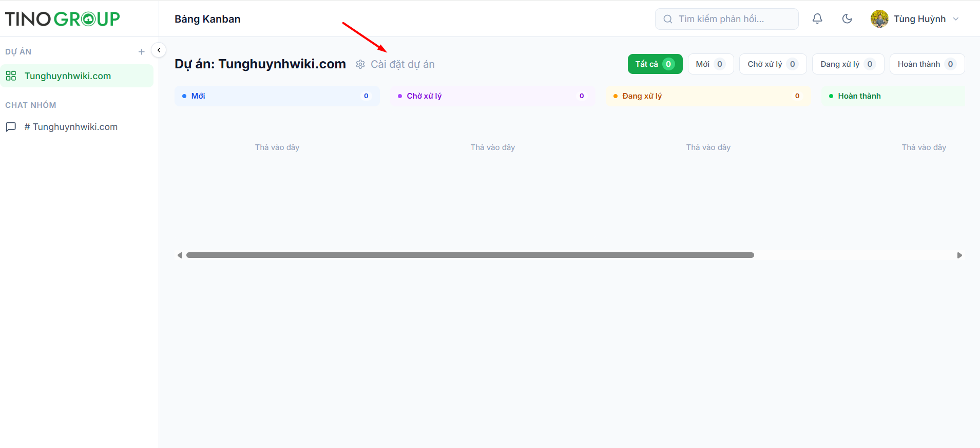Click Tùng Huỳnh avatar picture
The image size is (980, 448).
point(879,19)
